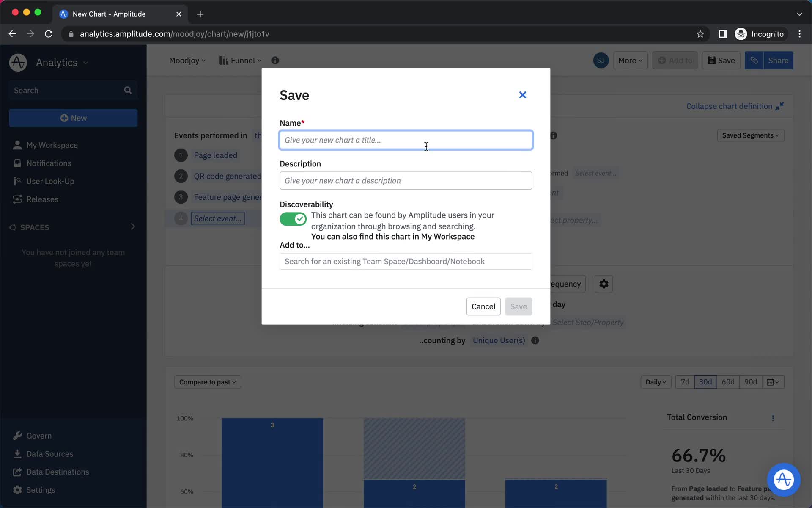Expand the Moodjoy workspace dropdown

point(186,60)
